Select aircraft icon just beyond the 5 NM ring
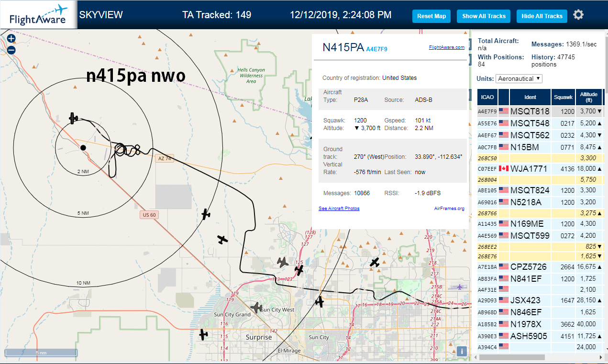The width and height of the screenshot is (608, 364). pyautogui.click(x=206, y=214)
